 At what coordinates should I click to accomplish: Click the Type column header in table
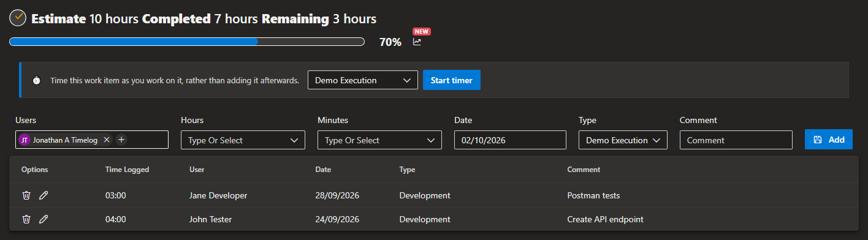(x=407, y=170)
